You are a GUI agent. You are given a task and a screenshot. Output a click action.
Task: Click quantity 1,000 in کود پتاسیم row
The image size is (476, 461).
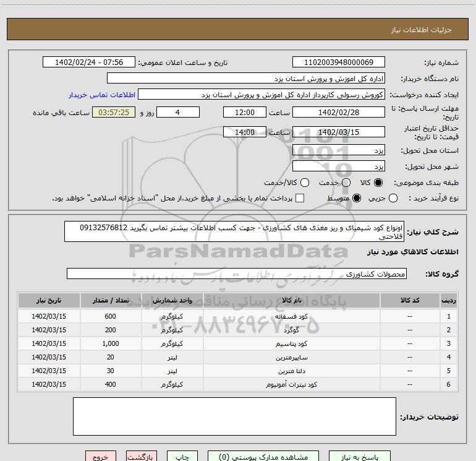[111, 343]
